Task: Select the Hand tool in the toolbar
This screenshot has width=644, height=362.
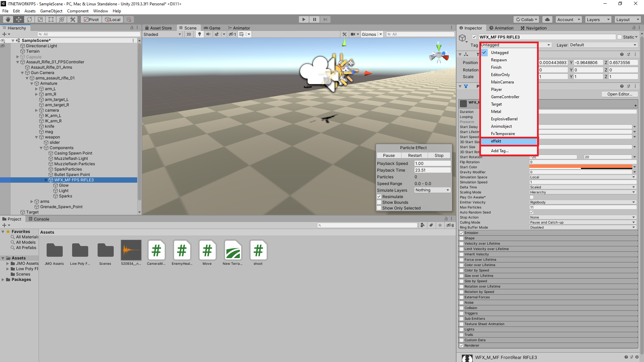Action: pyautogui.click(x=7, y=19)
